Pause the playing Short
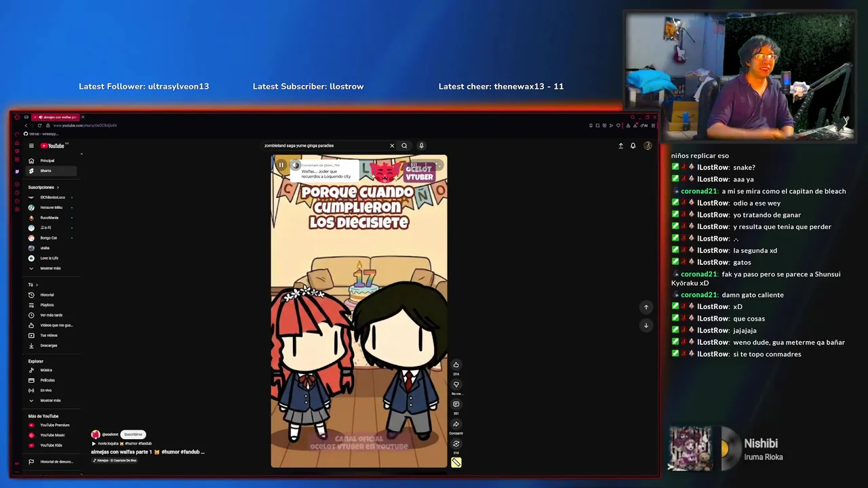This screenshot has height=488, width=868. pyautogui.click(x=281, y=165)
